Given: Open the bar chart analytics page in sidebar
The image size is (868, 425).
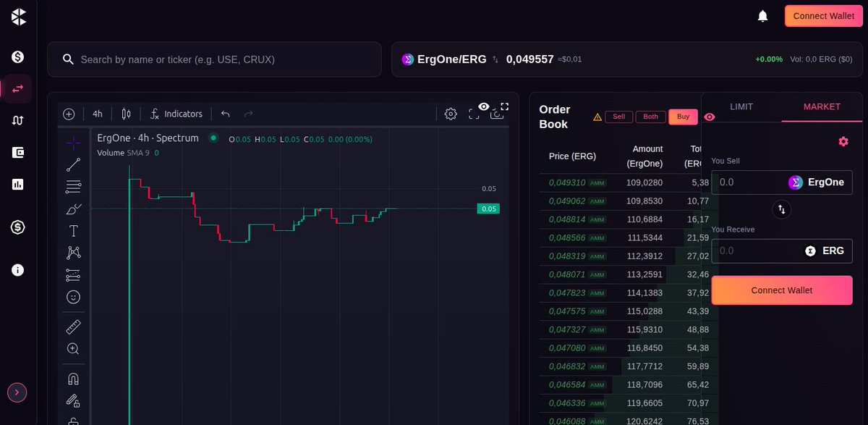Looking at the screenshot, I should 18,184.
